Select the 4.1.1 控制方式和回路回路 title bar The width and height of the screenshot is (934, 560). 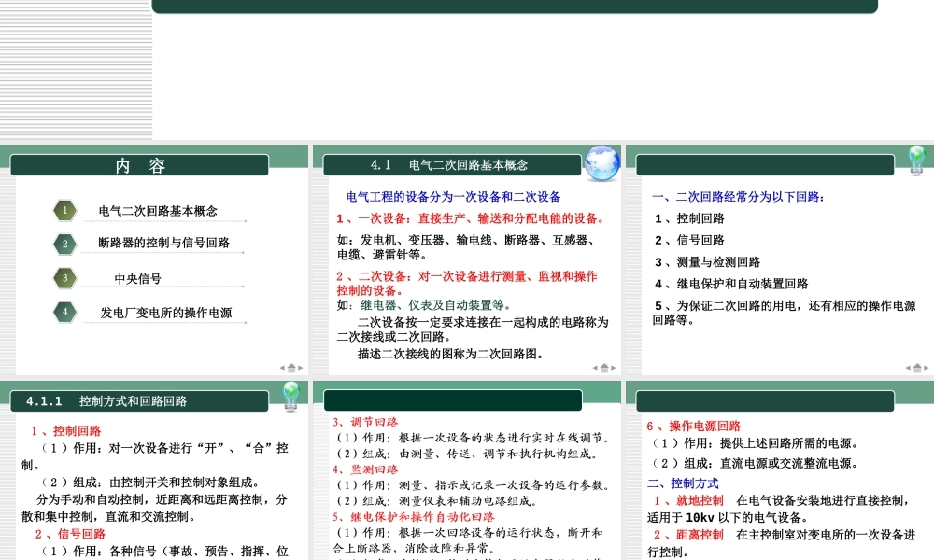139,401
